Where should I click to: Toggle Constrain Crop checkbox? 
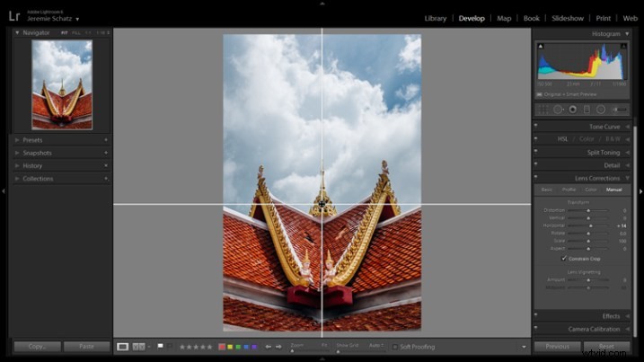click(564, 259)
